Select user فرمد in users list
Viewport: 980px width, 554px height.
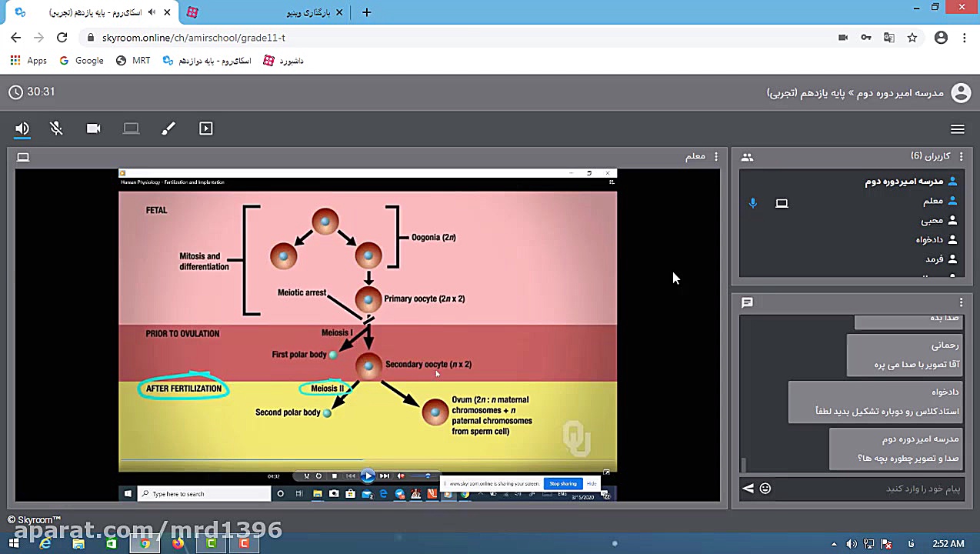pyautogui.click(x=851, y=259)
